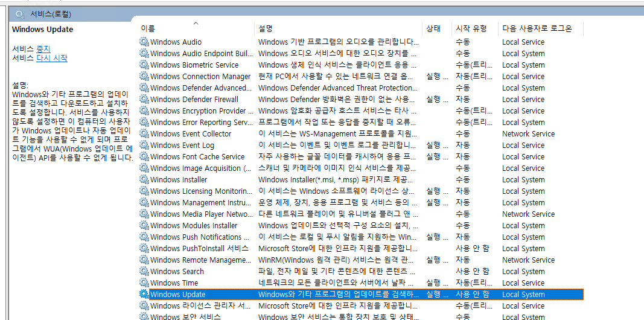Screen dimensions: 644x320
Task: Select Windows Modules Installer service name
Action: (x=194, y=226)
